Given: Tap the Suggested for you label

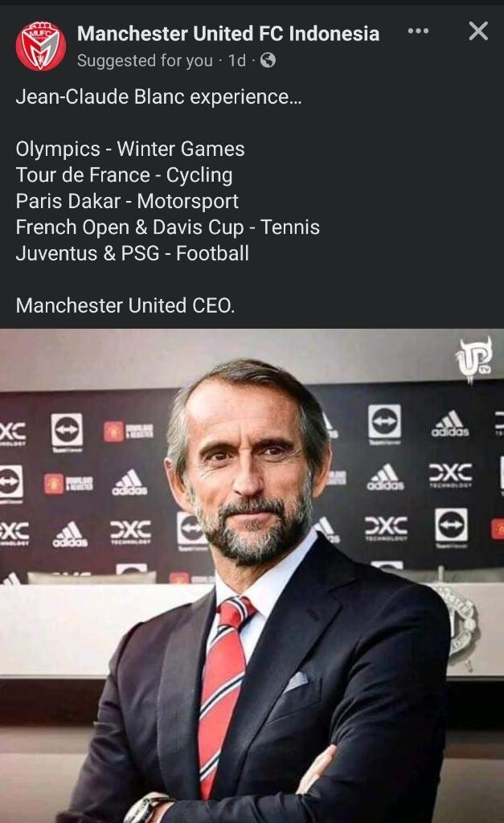Looking at the screenshot, I should pyautogui.click(x=145, y=61).
